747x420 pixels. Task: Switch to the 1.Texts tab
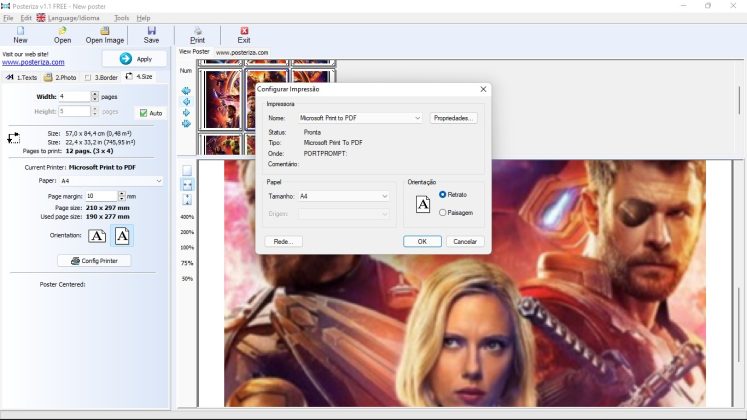21,77
